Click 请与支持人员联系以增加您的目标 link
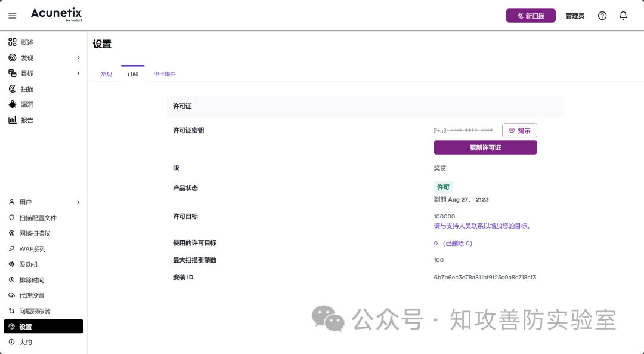 482,226
